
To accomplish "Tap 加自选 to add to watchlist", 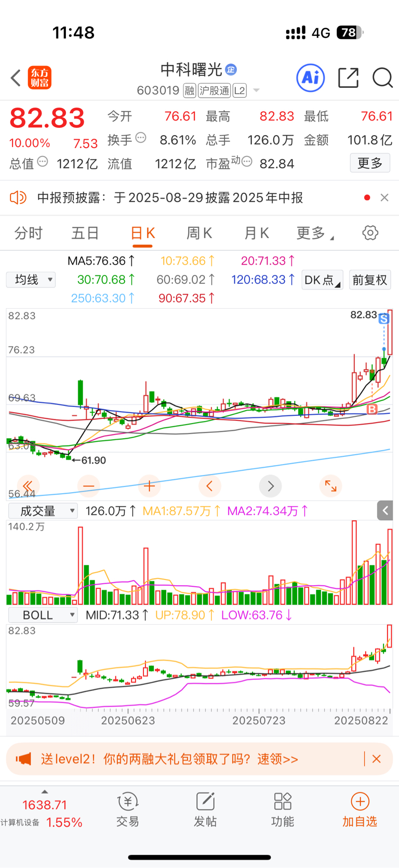I will [x=360, y=810].
